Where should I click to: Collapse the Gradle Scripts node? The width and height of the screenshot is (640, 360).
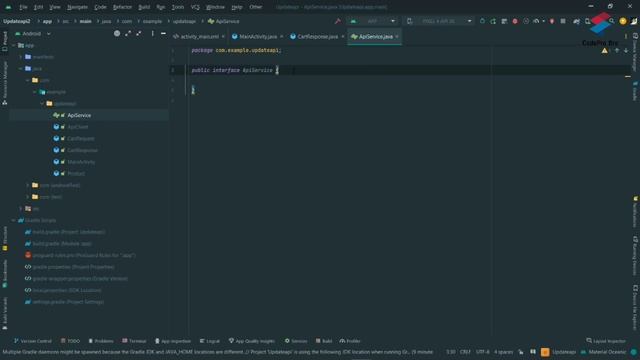point(14,220)
